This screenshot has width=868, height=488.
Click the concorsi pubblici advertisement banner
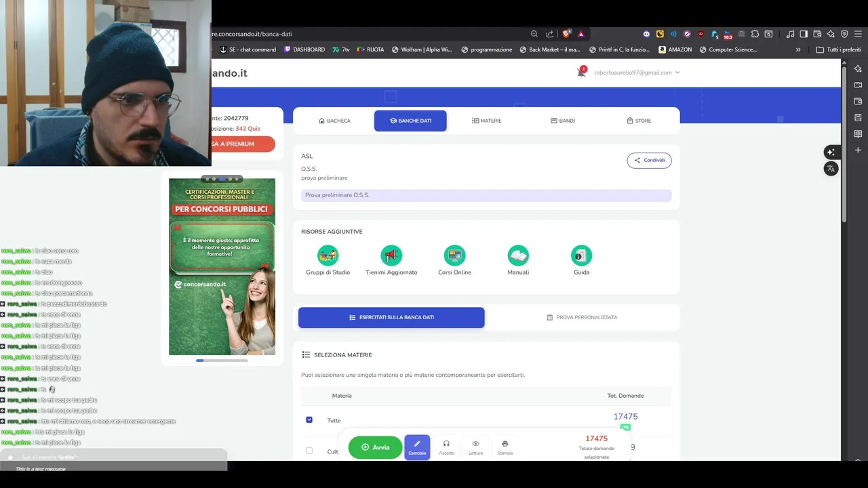click(222, 266)
